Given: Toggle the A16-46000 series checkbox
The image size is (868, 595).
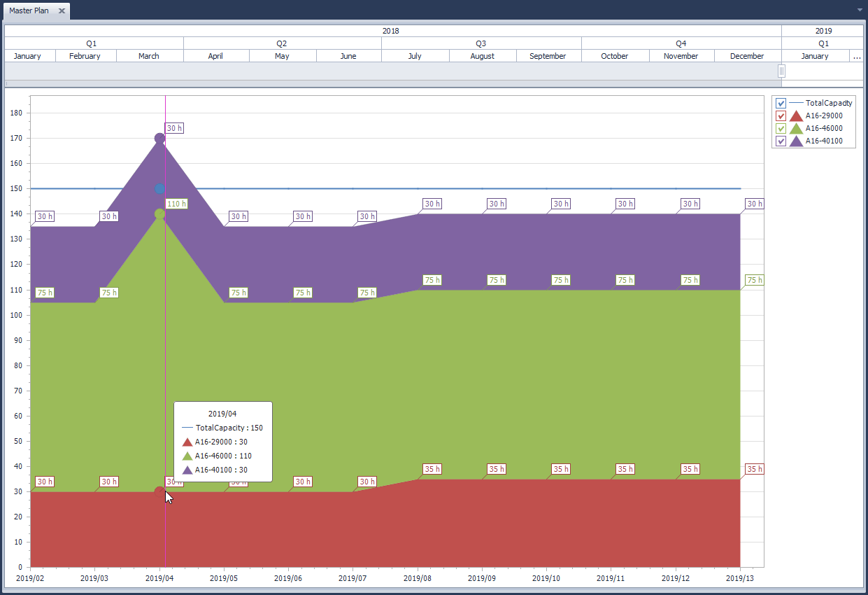Looking at the screenshot, I should pyautogui.click(x=781, y=129).
